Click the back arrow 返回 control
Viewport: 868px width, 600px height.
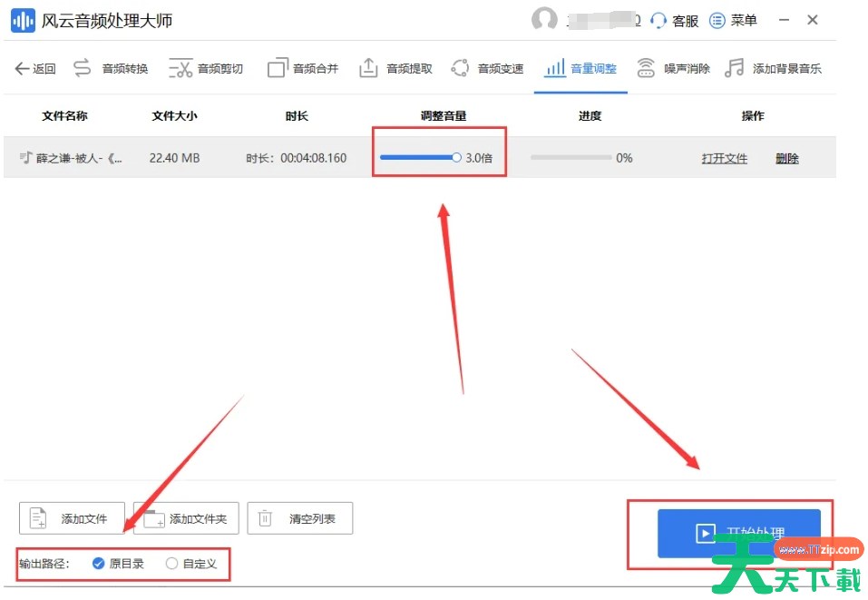tap(34, 67)
